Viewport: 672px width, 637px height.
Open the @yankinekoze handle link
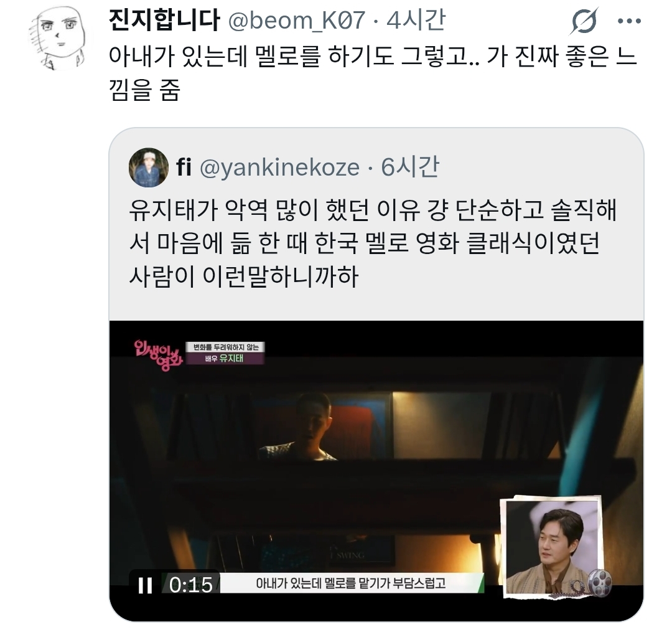(x=279, y=168)
